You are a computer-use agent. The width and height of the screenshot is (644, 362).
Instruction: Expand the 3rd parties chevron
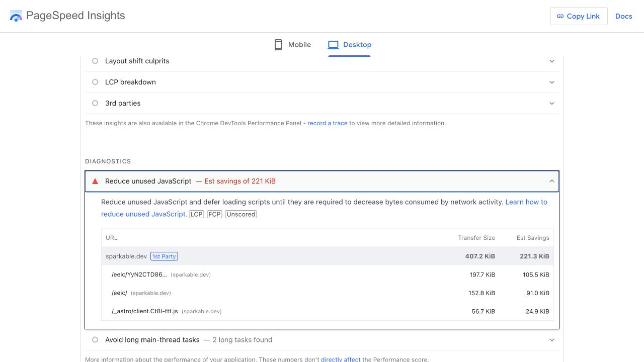coord(552,104)
